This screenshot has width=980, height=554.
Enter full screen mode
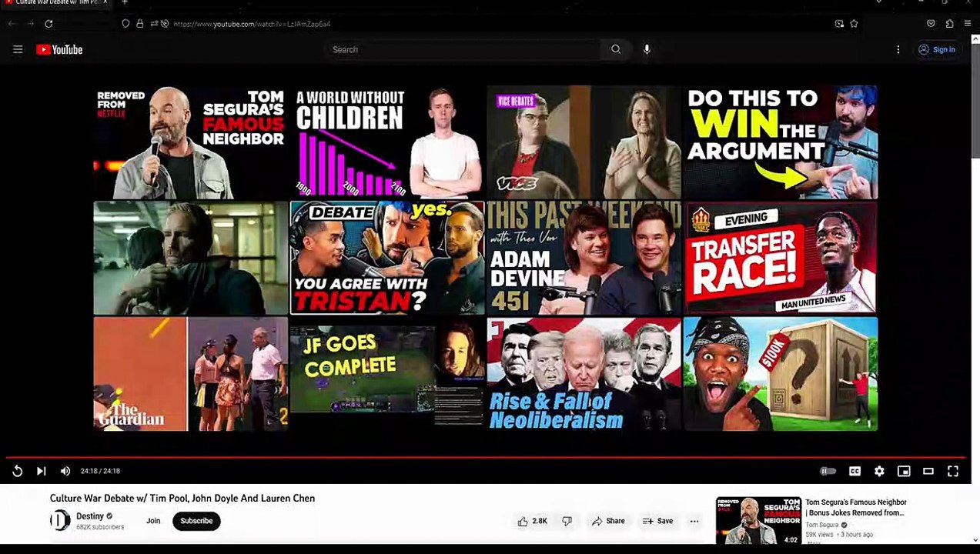coord(953,471)
